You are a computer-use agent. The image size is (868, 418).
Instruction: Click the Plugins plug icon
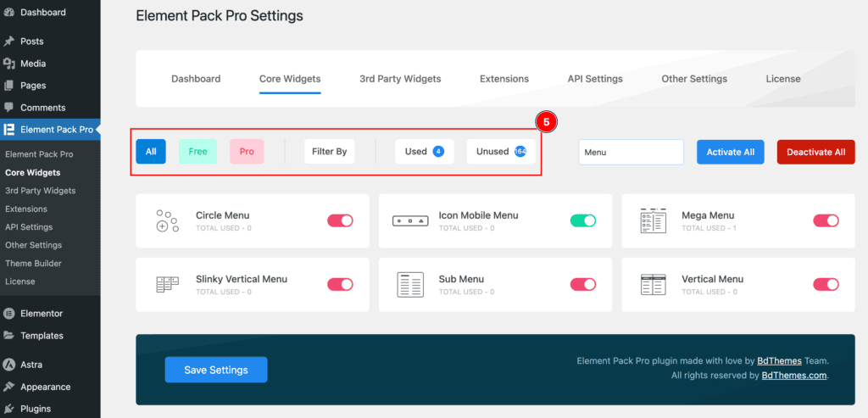8,410
